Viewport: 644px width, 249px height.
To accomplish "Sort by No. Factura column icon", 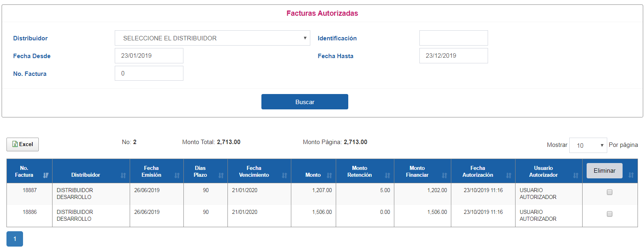I will tap(46, 175).
